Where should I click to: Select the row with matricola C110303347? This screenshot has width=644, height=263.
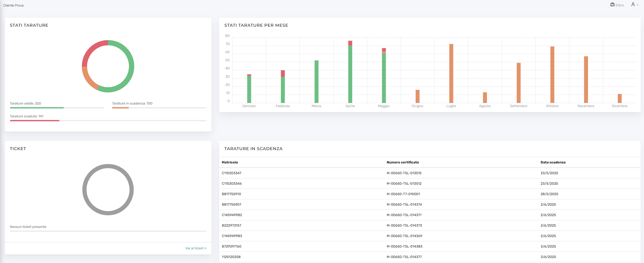pos(430,173)
